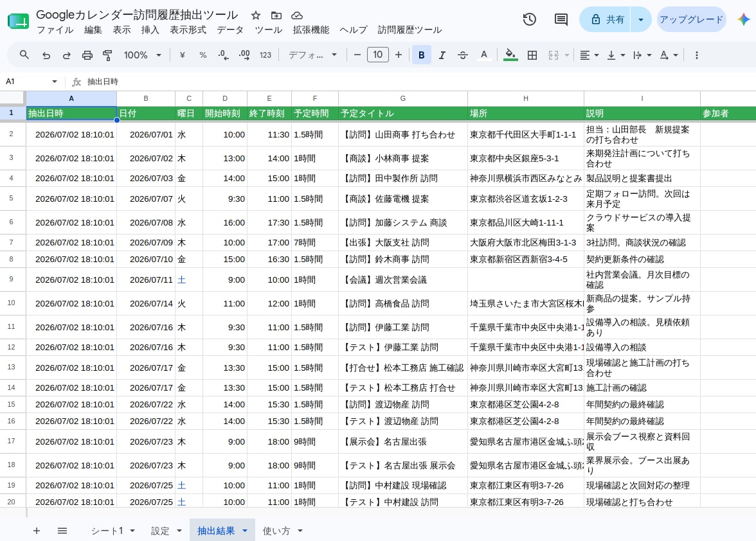Toggle bold formatting

tap(422, 55)
